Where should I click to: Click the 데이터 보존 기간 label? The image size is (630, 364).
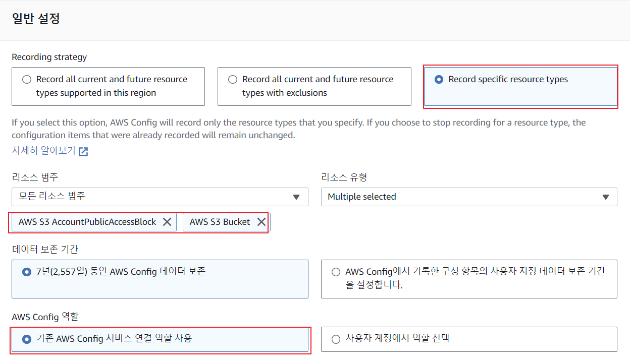[x=45, y=249]
